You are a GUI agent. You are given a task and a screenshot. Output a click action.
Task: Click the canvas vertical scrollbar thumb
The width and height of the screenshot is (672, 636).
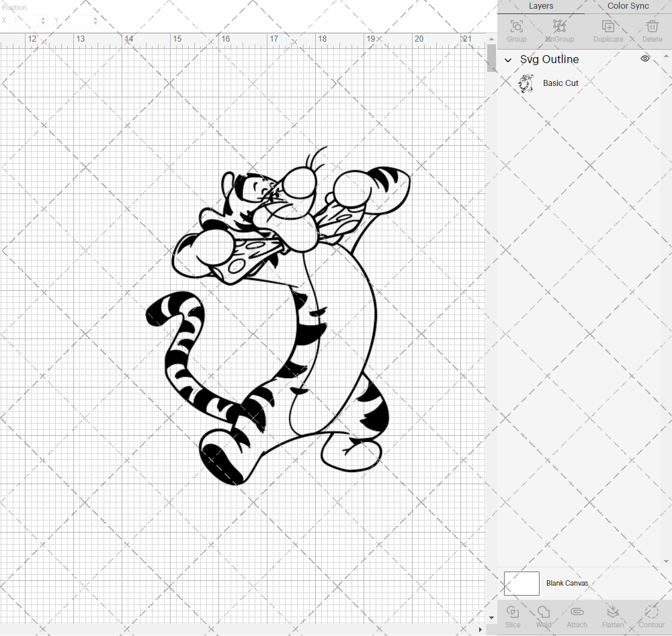pyautogui.click(x=491, y=58)
